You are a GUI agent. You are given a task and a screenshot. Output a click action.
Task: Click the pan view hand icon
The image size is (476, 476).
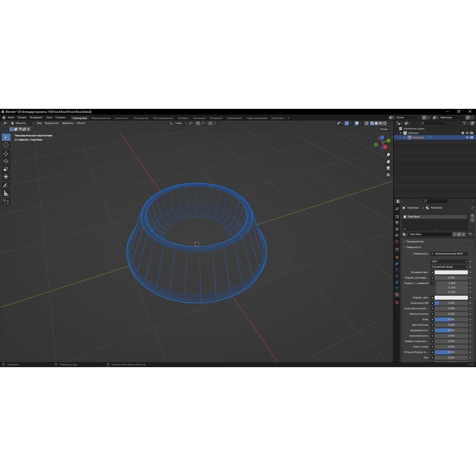(388, 161)
